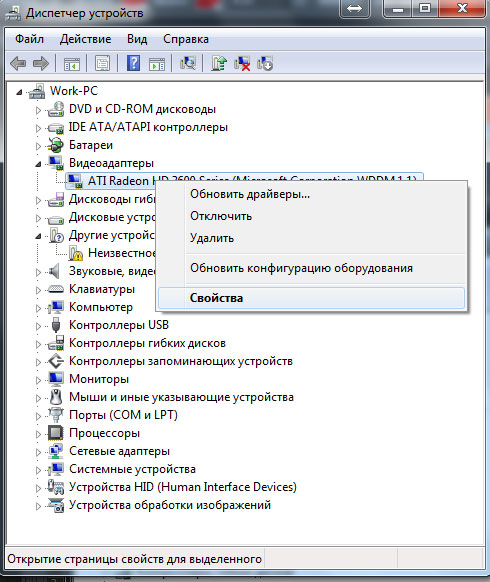This screenshot has width=490, height=582.
Task: Click the Update driver software toolbar icon
Action: coord(219,63)
